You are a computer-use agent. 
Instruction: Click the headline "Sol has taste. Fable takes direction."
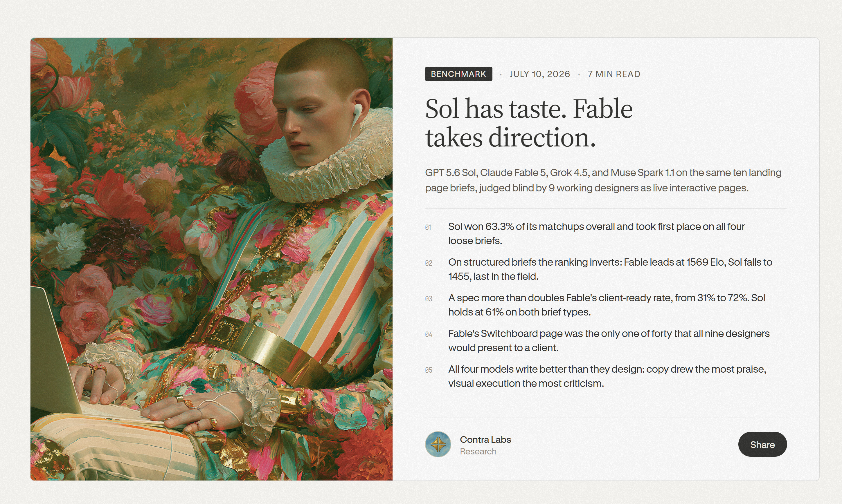point(529,123)
